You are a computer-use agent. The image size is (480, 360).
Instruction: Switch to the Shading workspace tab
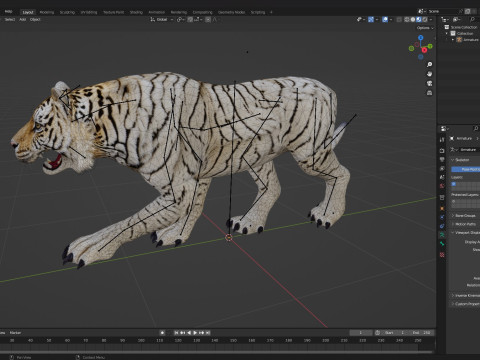[x=136, y=12]
